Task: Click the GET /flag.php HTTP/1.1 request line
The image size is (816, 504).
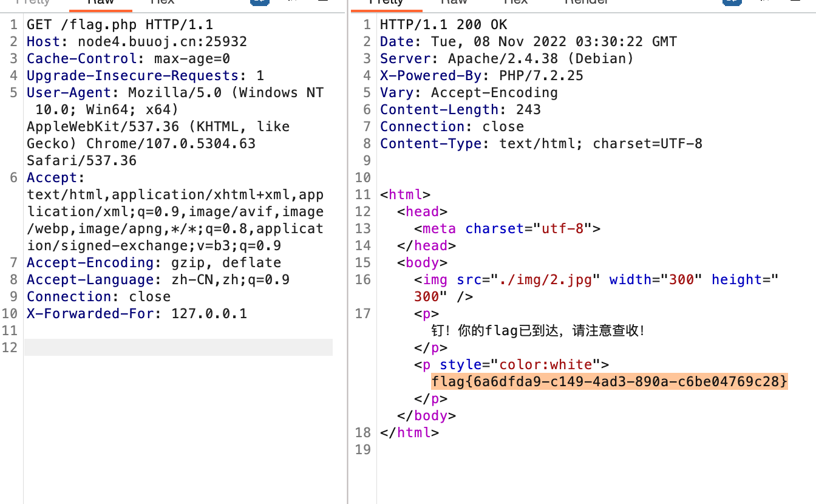Action: point(120,25)
